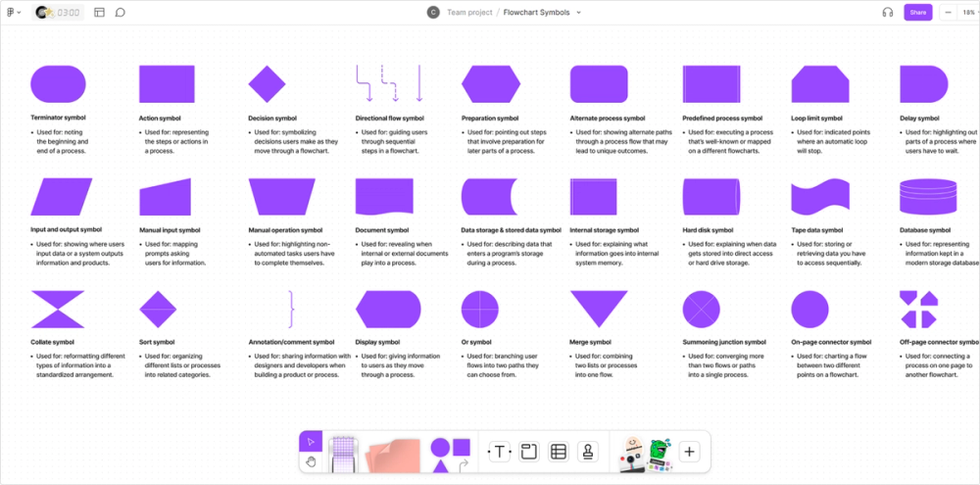The width and height of the screenshot is (980, 485).
Task: Select the Preparation hexagon shape
Action: point(491,83)
